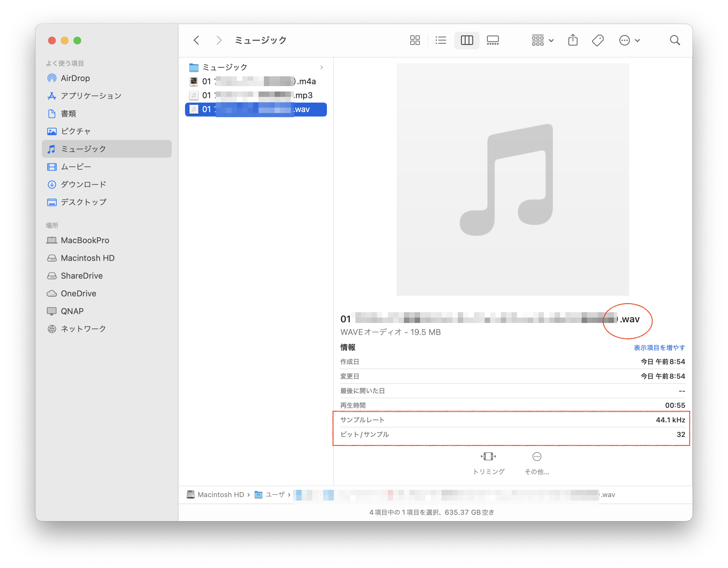
Task: Open the group-by dropdown in toolbar
Action: 542,40
